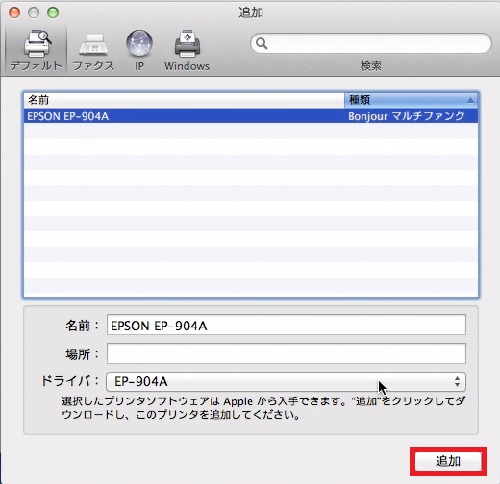Select the EPSON EP-904A printer row
This screenshot has width=500, height=484.
tap(251, 116)
